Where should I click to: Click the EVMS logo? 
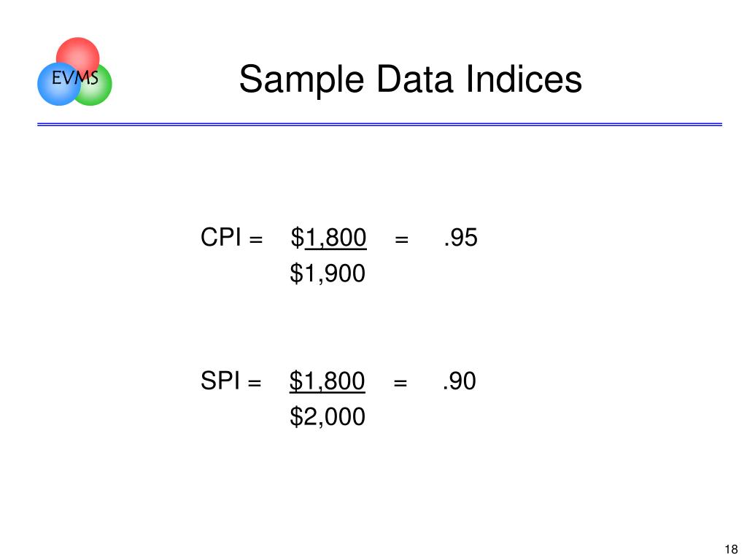click(75, 71)
